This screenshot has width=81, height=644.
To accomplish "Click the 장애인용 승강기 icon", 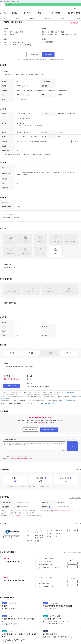I will 31,290.
